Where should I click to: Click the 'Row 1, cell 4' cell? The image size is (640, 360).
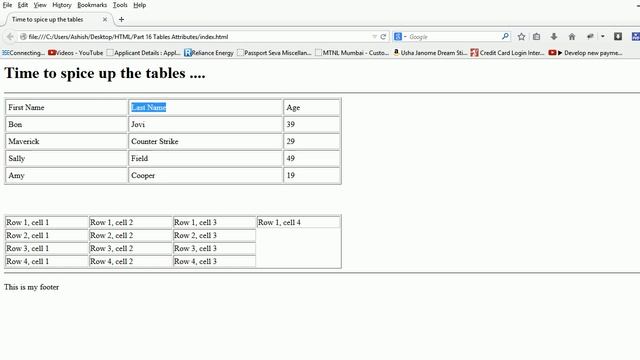point(298,222)
